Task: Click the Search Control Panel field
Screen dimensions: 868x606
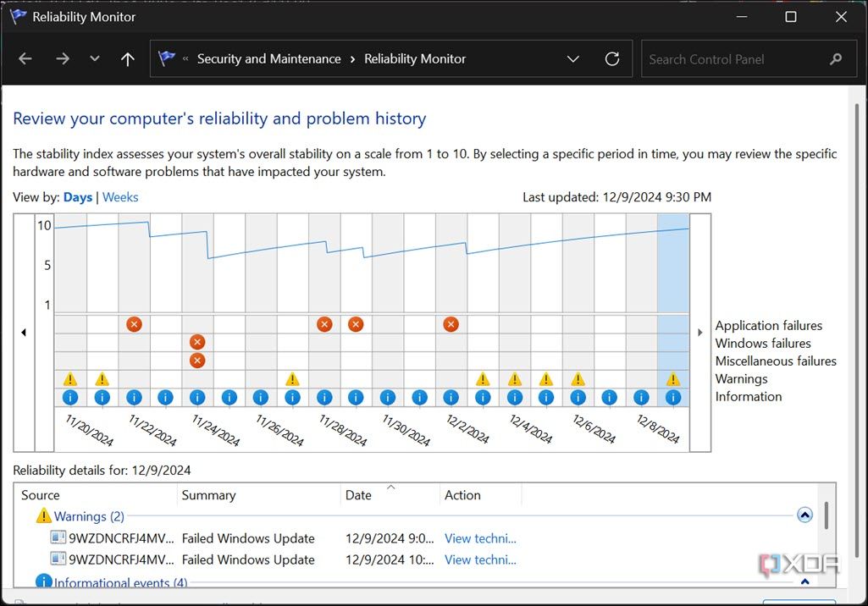Action: pos(749,59)
